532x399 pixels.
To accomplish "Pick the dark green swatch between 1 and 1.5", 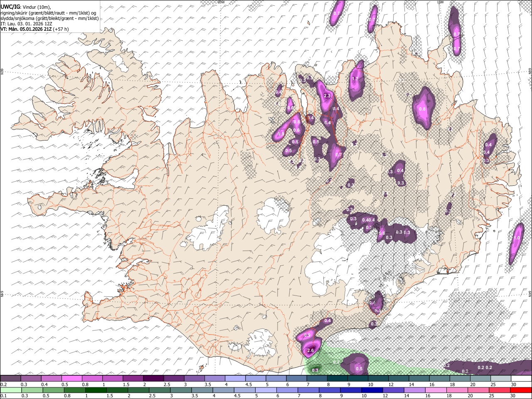I will click(x=96, y=390).
